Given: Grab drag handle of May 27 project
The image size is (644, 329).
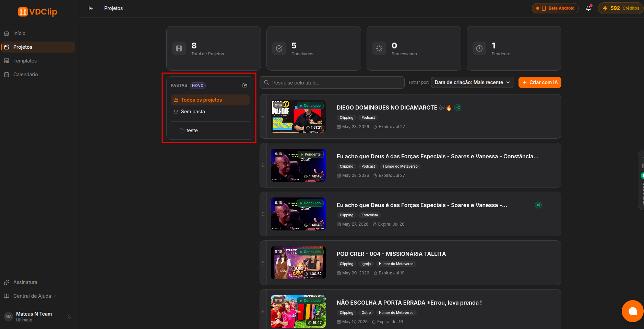Looking at the screenshot, I should coord(263,214).
